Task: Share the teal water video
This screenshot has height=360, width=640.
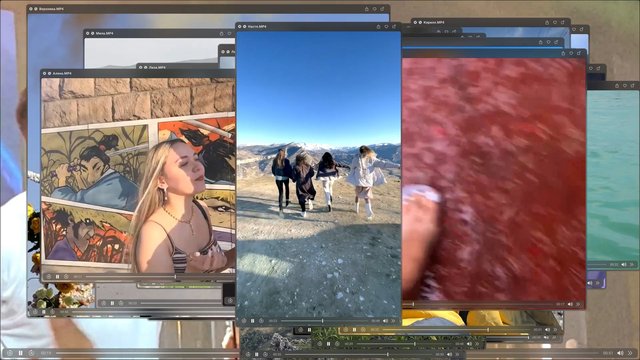Action: tap(632, 85)
